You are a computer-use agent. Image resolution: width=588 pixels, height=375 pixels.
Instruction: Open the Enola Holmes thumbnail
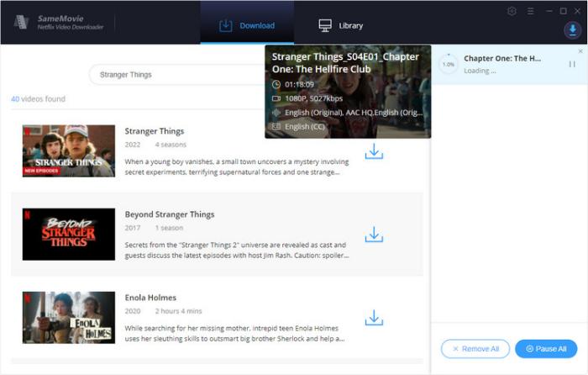69,317
